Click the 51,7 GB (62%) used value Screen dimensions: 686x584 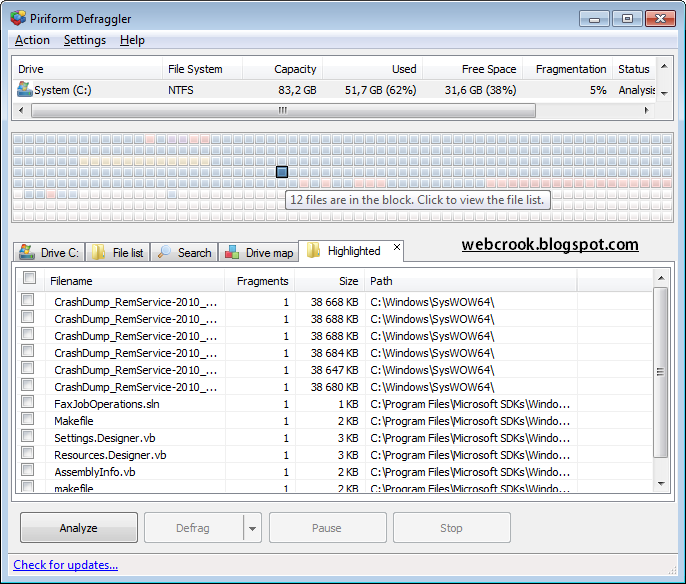[380, 90]
